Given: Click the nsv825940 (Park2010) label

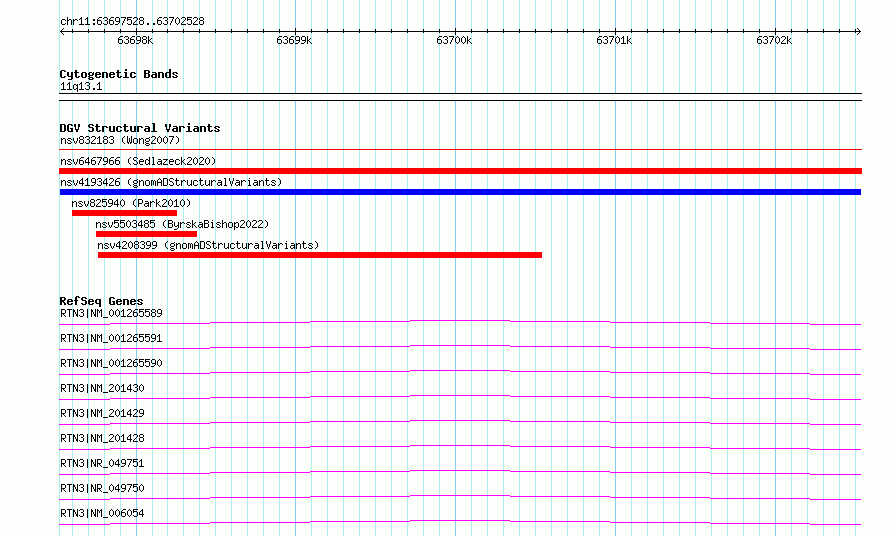Looking at the screenshot, I should pos(131,203).
